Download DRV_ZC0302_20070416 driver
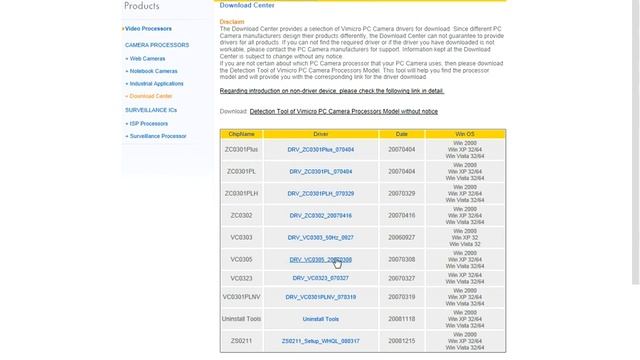Viewport: 640px width, 360px height. click(x=321, y=216)
